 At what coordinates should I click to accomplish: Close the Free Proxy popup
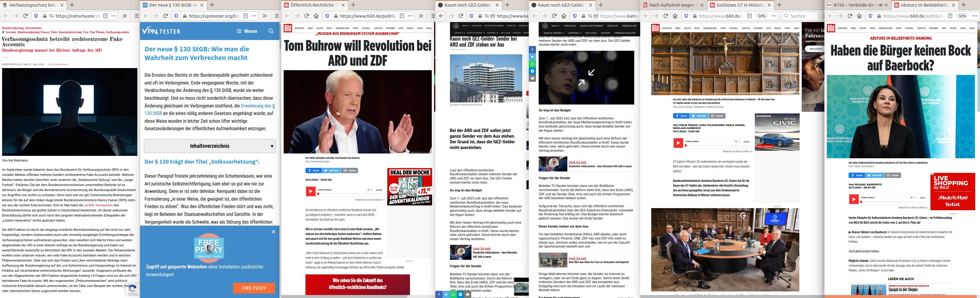click(x=273, y=232)
